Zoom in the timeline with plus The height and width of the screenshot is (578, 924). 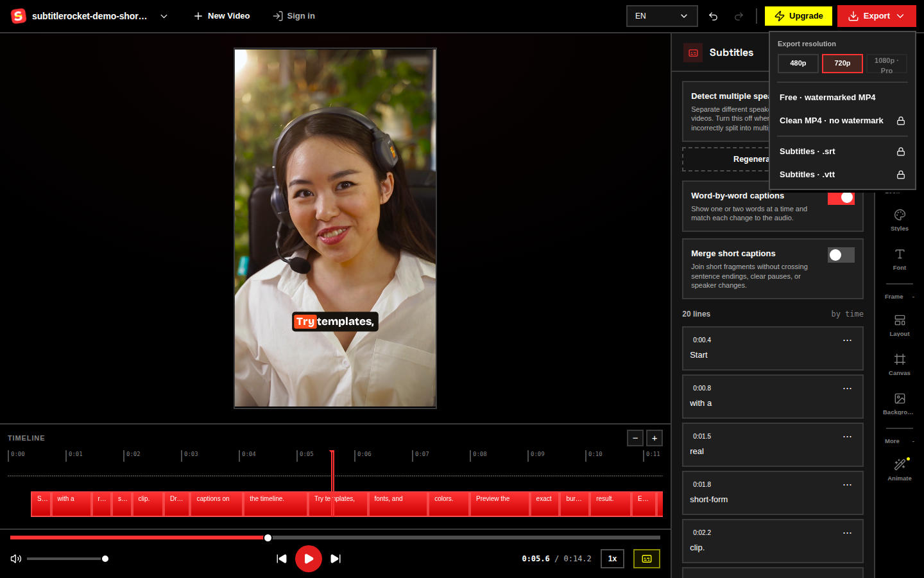pyautogui.click(x=654, y=438)
